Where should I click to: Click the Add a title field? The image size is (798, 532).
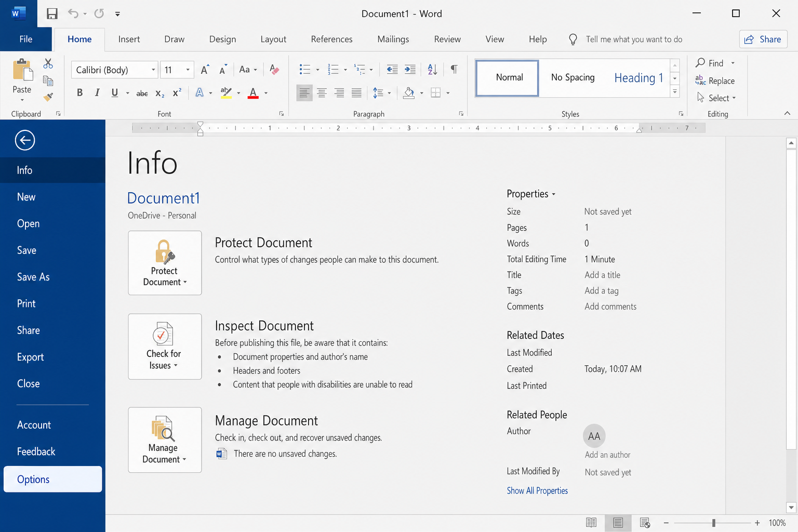(x=602, y=275)
